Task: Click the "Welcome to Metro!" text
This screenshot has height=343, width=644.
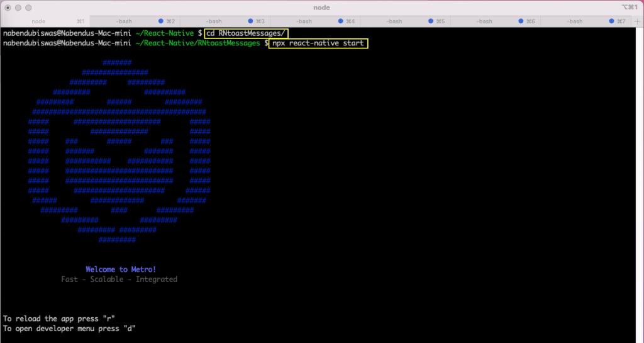Action: pyautogui.click(x=121, y=269)
